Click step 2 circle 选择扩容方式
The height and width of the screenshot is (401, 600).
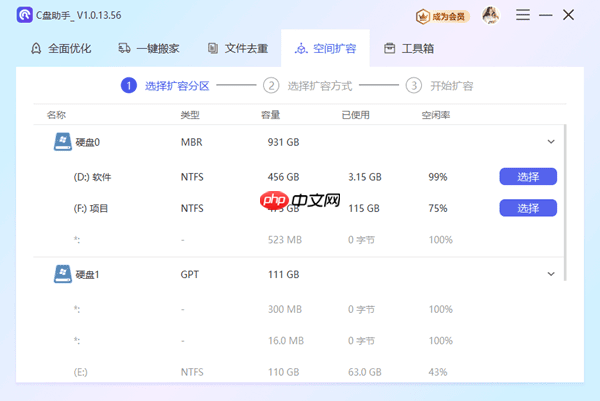271,85
